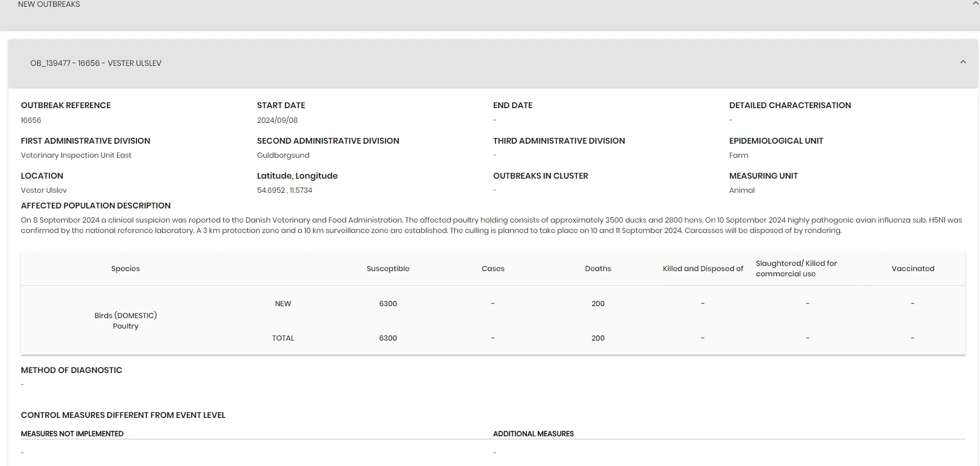980x466 pixels.
Task: Click the Farm epidemiological unit value
Action: click(x=739, y=155)
